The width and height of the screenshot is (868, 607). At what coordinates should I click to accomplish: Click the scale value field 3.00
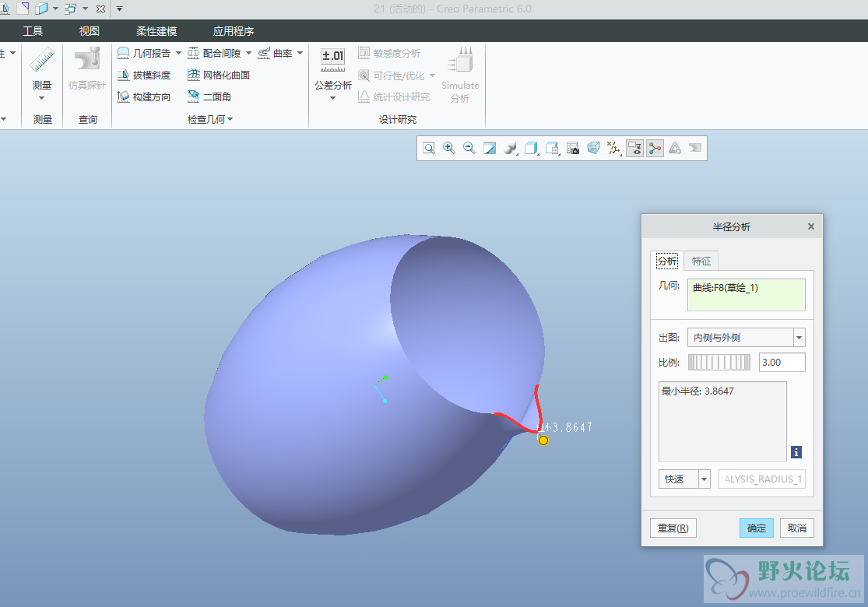[x=782, y=363]
